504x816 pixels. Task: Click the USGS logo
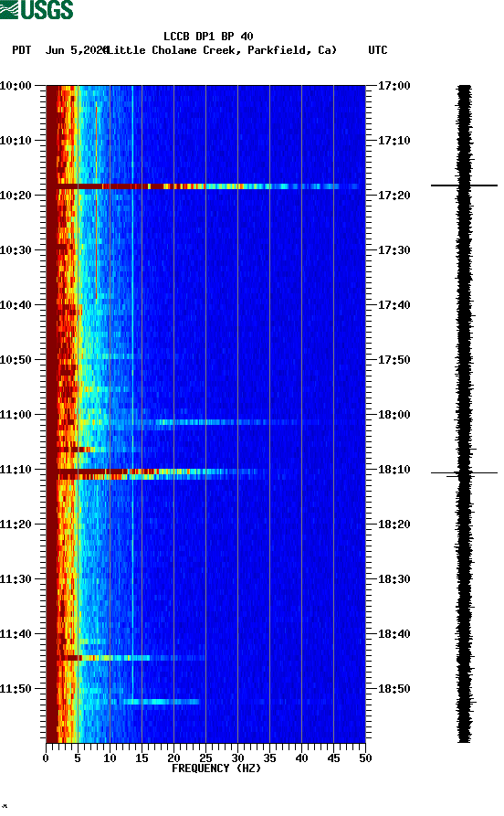(x=37, y=9)
